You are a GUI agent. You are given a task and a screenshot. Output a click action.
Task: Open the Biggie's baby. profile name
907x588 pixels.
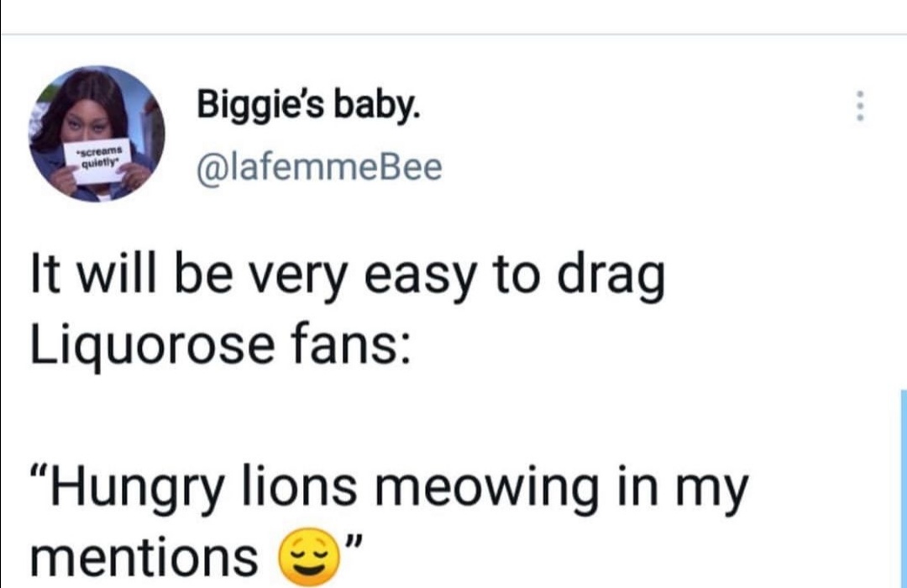pos(306,105)
